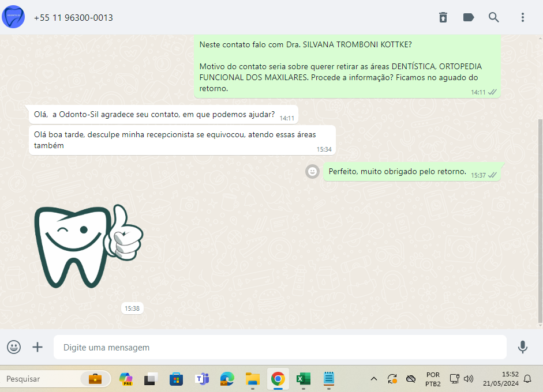Open the three-dot chat options menu
This screenshot has height=392, width=543.
click(x=522, y=17)
